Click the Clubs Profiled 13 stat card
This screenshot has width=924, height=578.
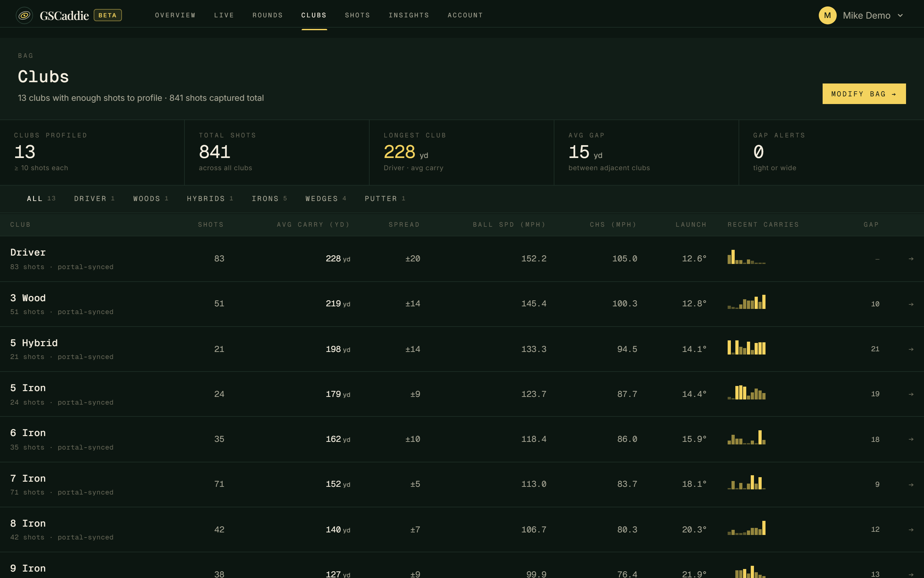(x=92, y=153)
